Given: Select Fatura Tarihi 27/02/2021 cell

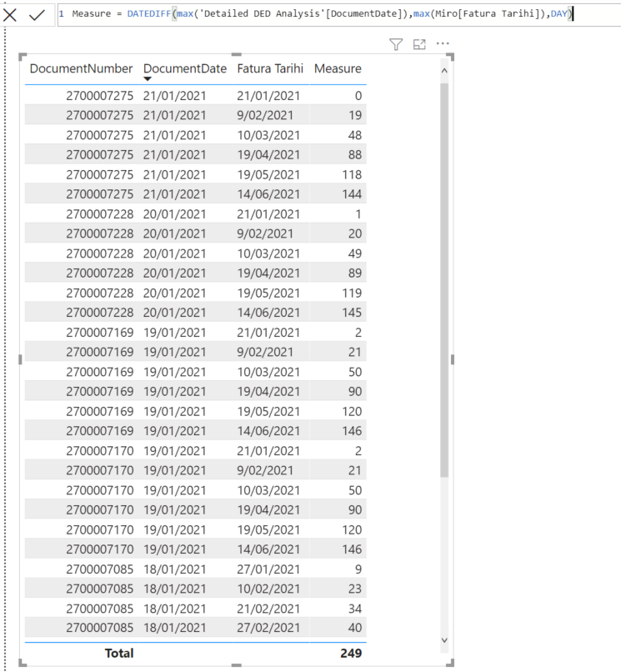Looking at the screenshot, I should tap(268, 628).
